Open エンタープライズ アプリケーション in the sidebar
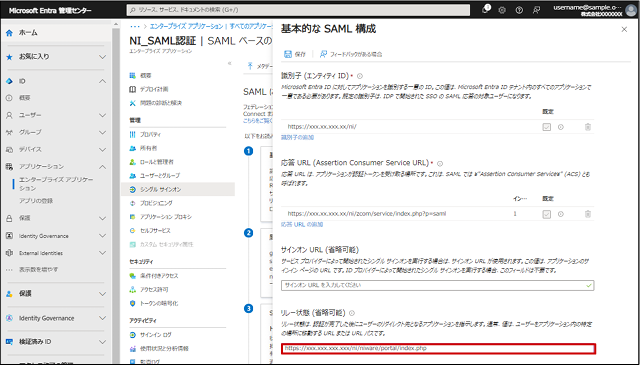Screen dimensions: 640x366 [x=56, y=184]
